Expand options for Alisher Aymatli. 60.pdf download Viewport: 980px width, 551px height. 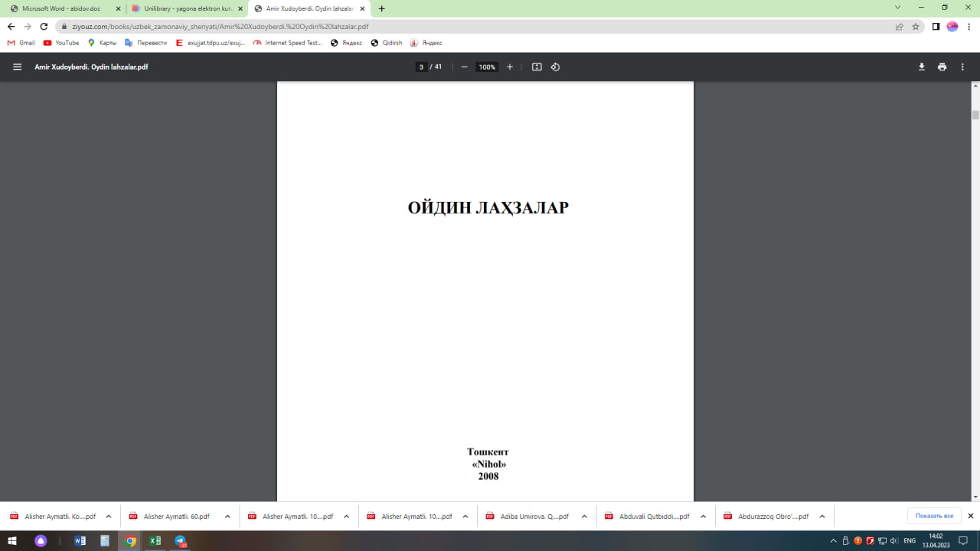click(x=227, y=516)
